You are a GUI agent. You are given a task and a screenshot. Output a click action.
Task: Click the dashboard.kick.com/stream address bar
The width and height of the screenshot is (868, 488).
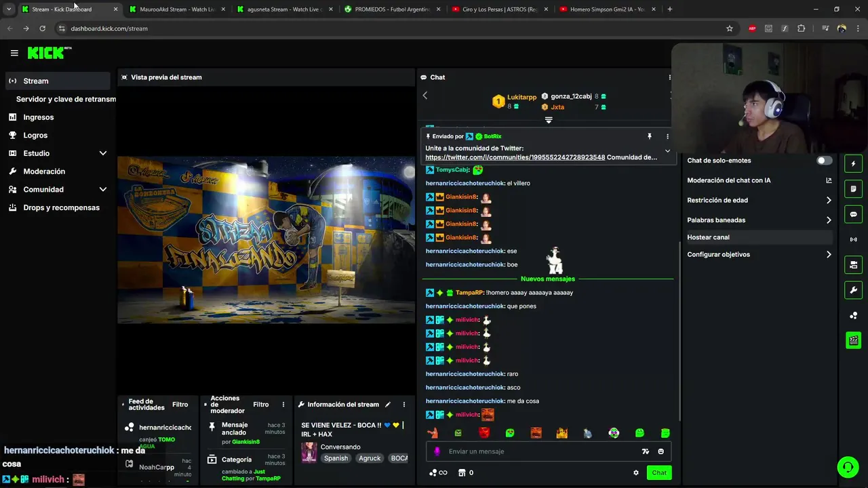(x=390, y=28)
